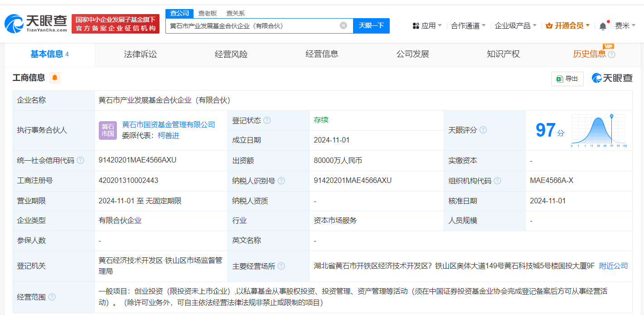Open 黄石市国资基金管理有限公司 link
The height and width of the screenshot is (315, 644).
[x=169, y=124]
